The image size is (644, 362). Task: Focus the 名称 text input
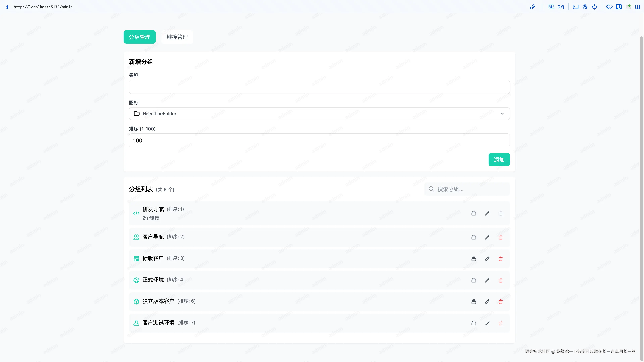point(319,87)
